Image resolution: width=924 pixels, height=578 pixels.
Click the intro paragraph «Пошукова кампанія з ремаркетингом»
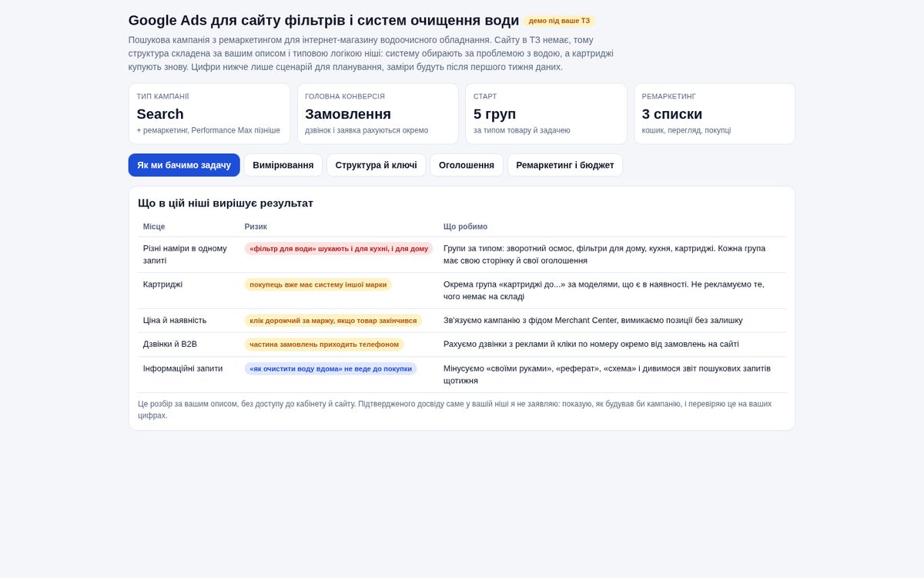pos(371,53)
